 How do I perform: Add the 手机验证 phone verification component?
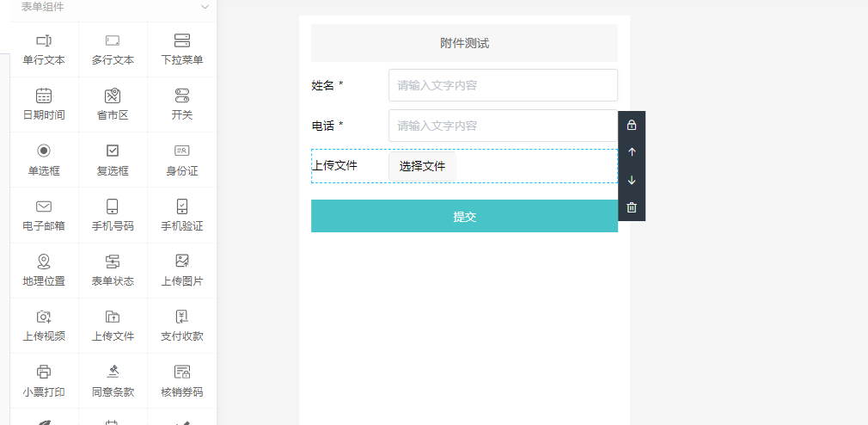pos(182,215)
